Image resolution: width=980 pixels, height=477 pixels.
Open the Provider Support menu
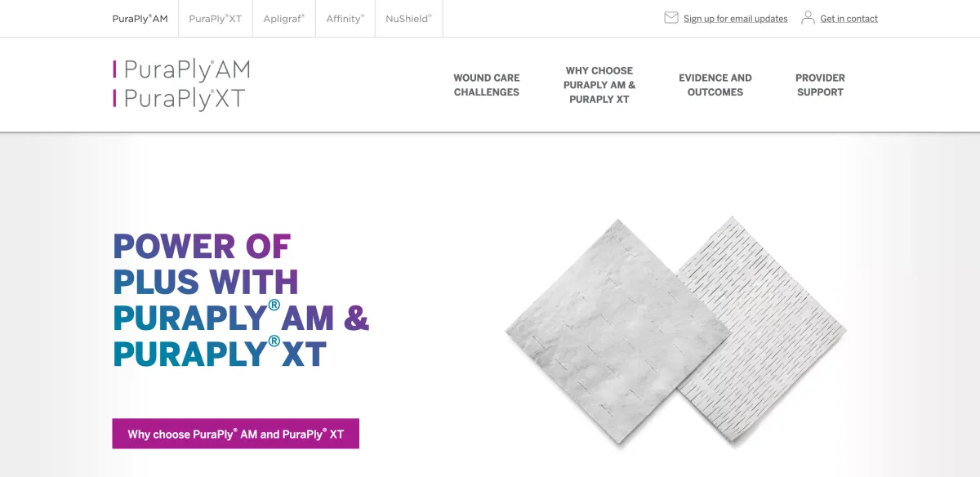coord(820,85)
